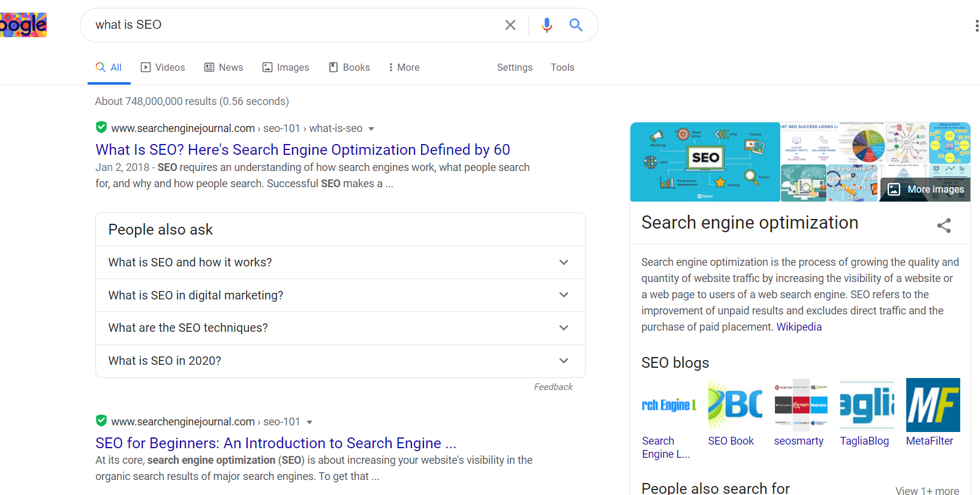Expand 'What is SEO and how it works?'
Image resolution: width=980 pixels, height=495 pixels.
(340, 262)
